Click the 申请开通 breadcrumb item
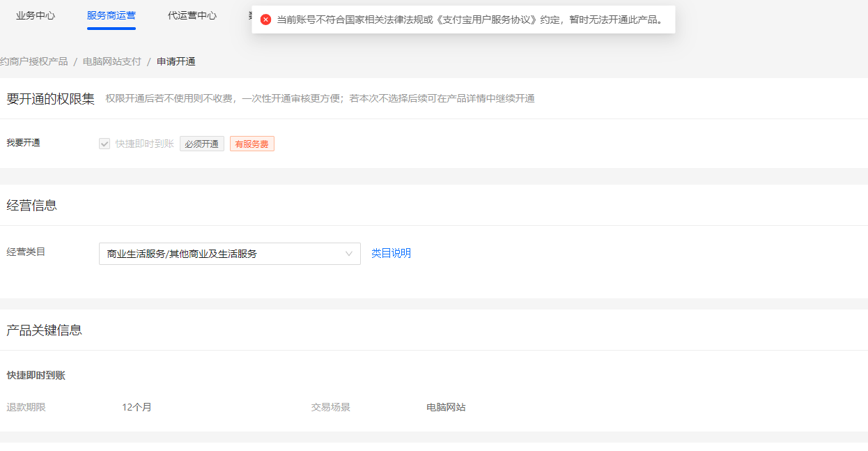This screenshot has width=868, height=451. click(176, 61)
